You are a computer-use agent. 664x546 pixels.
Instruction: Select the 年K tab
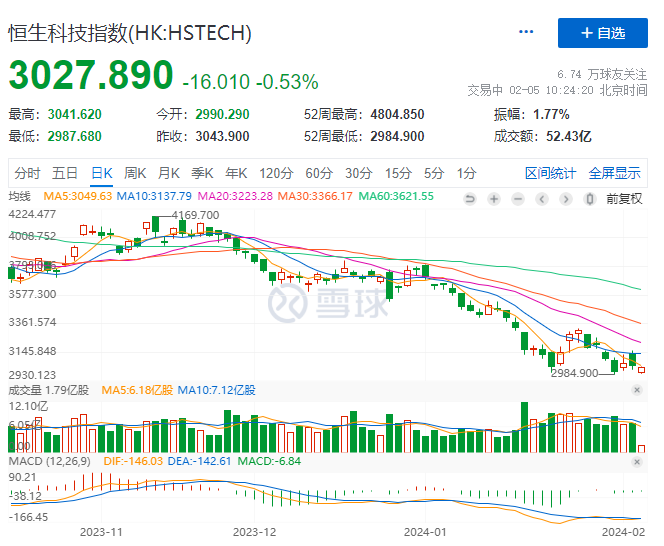coord(236,173)
